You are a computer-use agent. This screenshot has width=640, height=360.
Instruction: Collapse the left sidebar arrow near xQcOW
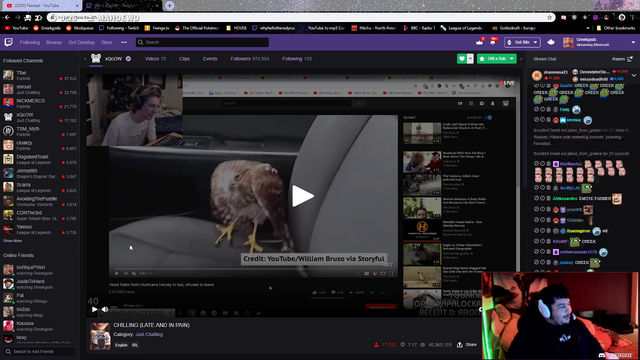pyautogui.click(x=85, y=59)
